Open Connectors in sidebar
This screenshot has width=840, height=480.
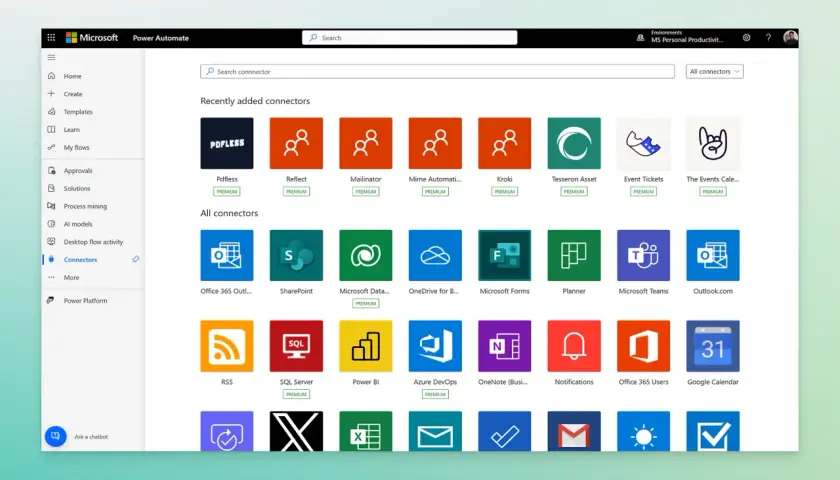(80, 259)
